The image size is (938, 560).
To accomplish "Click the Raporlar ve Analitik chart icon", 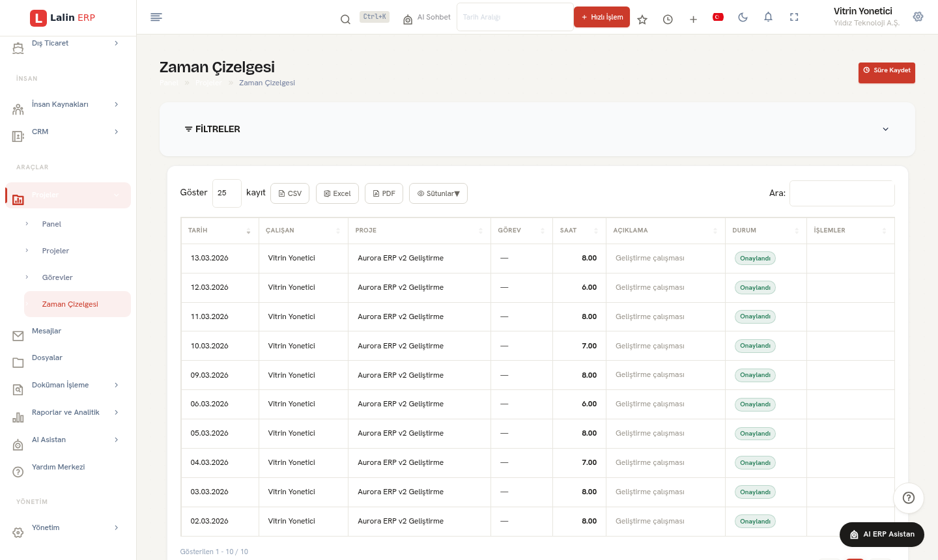I will (x=18, y=417).
